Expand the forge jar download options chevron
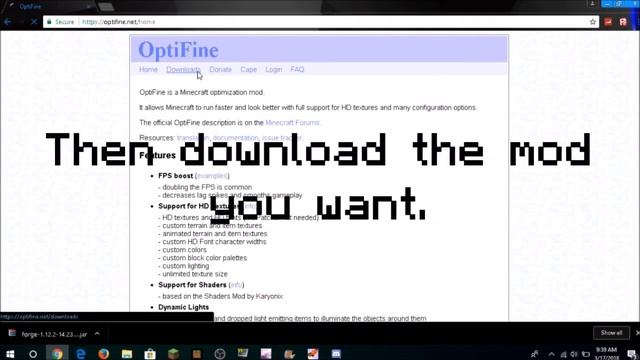 pyautogui.click(x=97, y=334)
